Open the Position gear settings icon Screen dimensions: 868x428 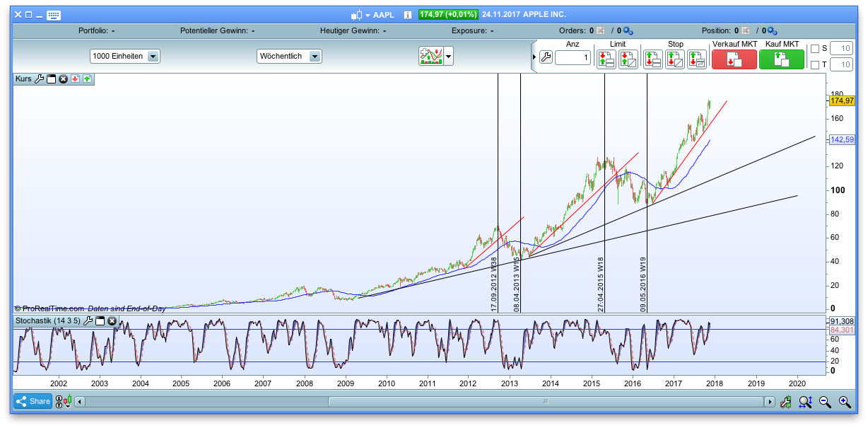coord(772,31)
